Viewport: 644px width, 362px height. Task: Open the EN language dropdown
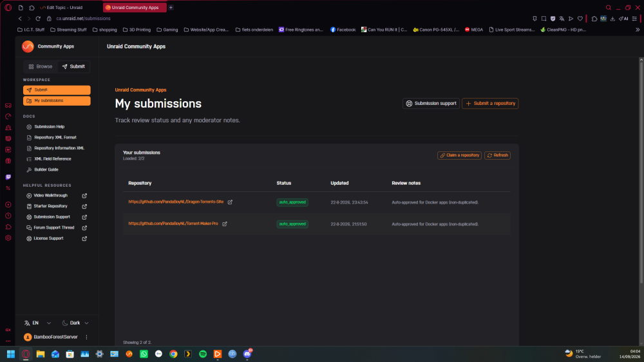(x=37, y=323)
